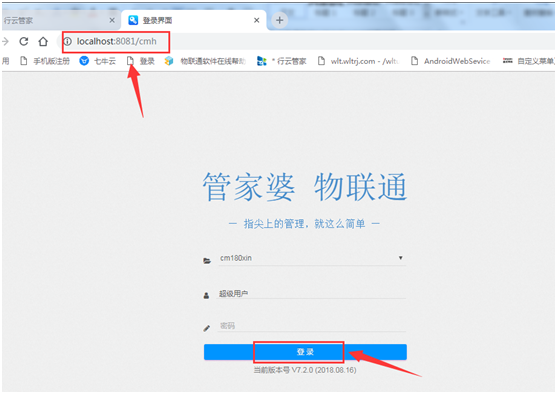Open the 行云管家 bookmark
The image size is (557, 394).
[281, 61]
